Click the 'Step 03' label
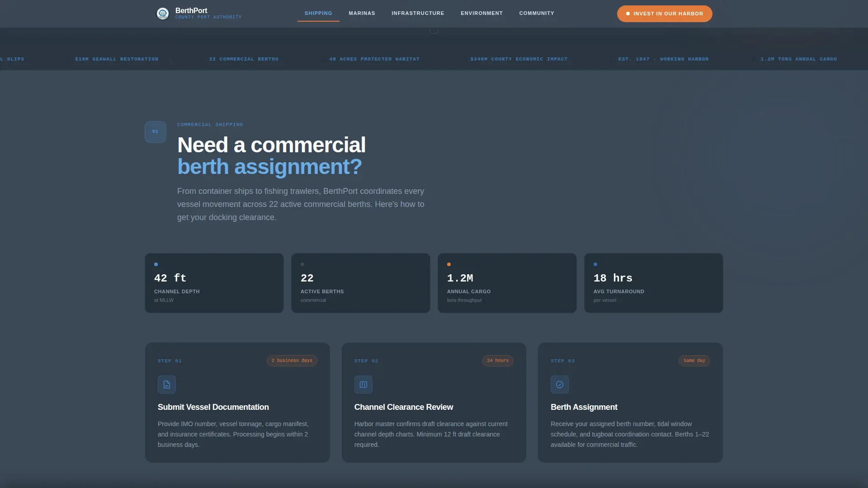The image size is (868, 488). (x=563, y=361)
